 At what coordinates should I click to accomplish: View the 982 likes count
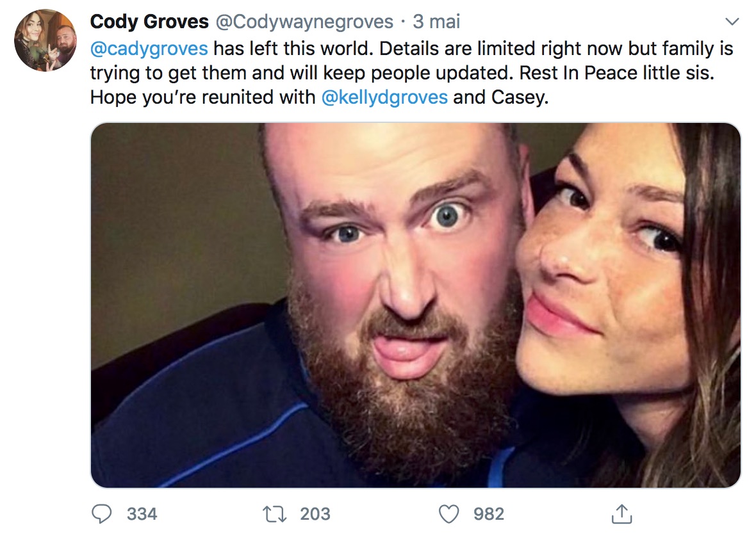tap(489, 514)
